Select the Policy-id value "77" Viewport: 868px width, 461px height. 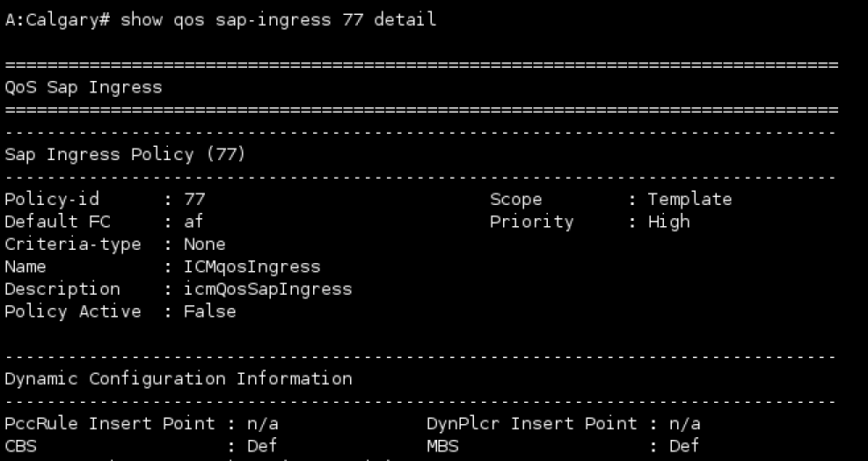[194, 199]
